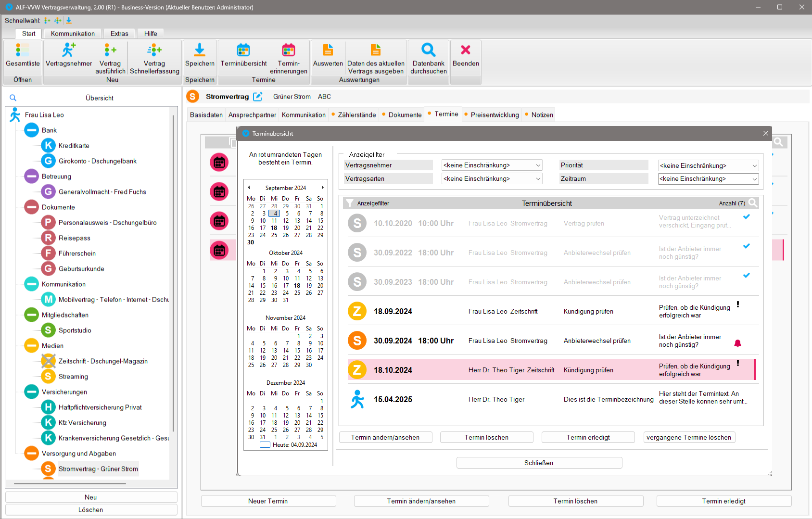Click the tree vertical scrollbar

(173, 273)
